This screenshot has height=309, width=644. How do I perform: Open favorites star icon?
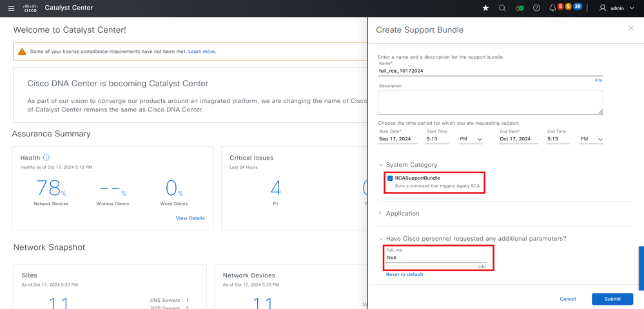pos(485,8)
